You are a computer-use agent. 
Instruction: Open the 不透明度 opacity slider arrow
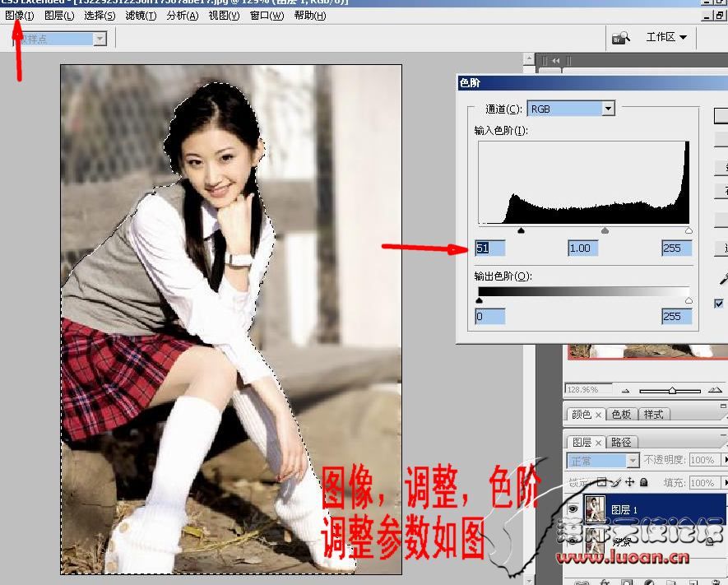click(724, 460)
